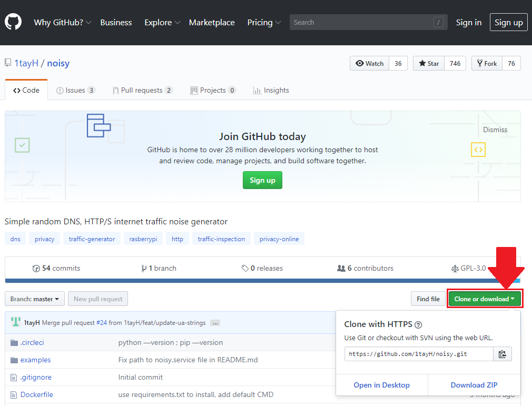
Task: Click the Find file button
Action: [428, 299]
